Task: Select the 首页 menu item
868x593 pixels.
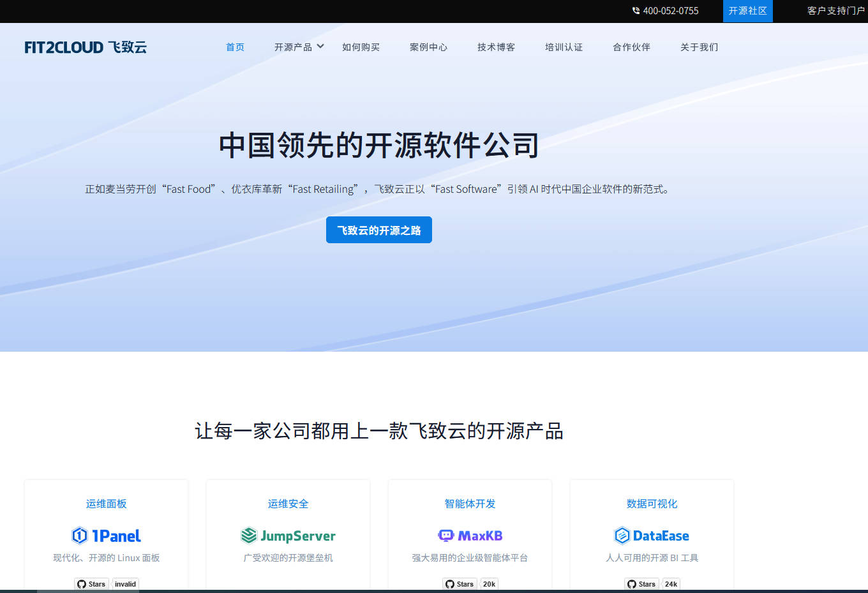Action: click(234, 47)
